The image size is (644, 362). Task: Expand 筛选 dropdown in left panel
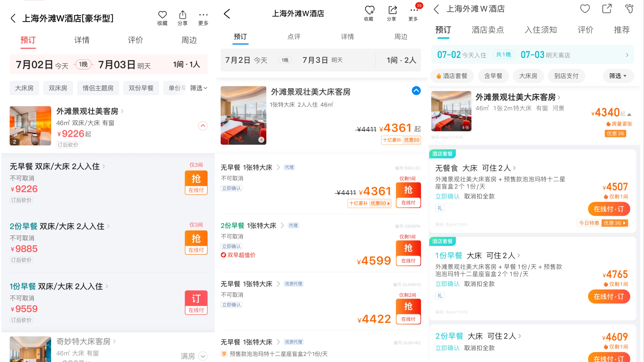coord(199,88)
